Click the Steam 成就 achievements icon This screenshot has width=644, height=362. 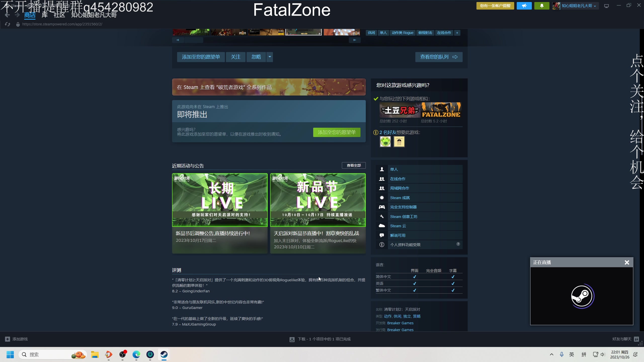[x=382, y=198]
